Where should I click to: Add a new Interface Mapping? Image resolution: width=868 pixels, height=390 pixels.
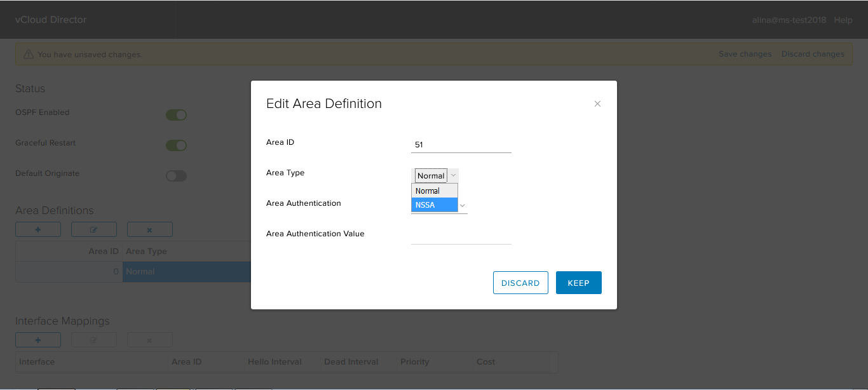tap(38, 340)
